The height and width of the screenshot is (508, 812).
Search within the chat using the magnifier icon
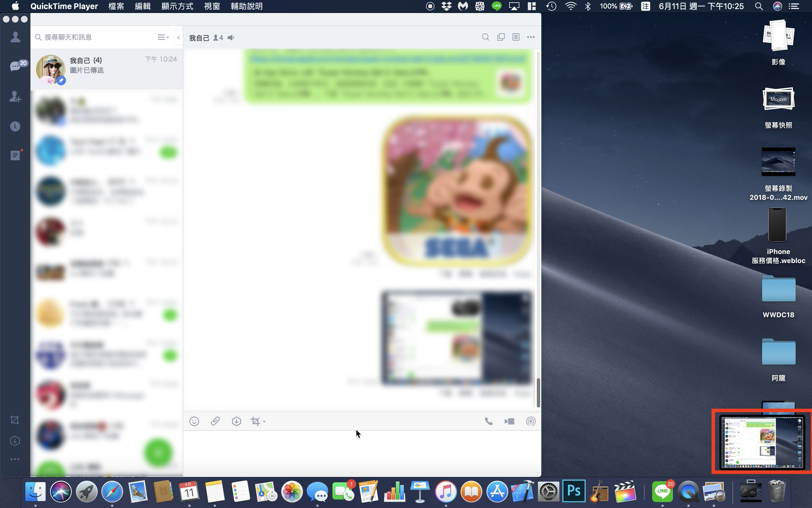point(485,37)
